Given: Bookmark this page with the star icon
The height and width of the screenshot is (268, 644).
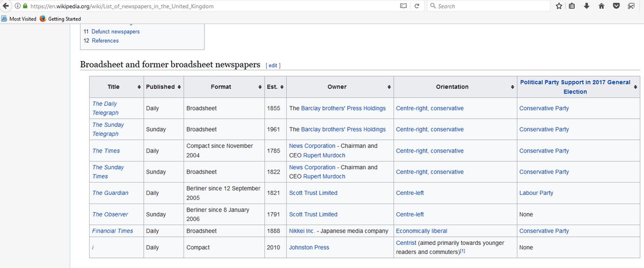Looking at the screenshot, I should tap(559, 6).
